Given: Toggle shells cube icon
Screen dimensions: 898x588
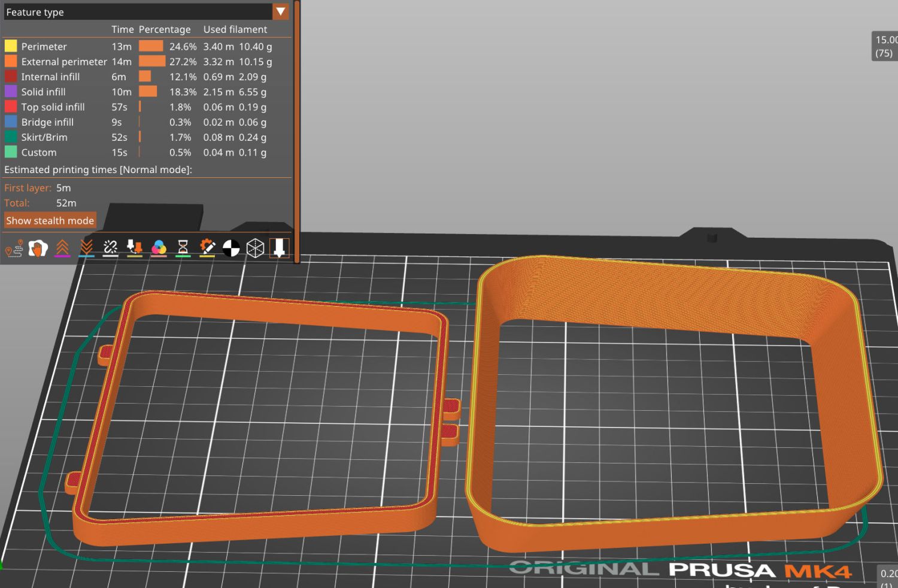Looking at the screenshot, I should (255, 248).
